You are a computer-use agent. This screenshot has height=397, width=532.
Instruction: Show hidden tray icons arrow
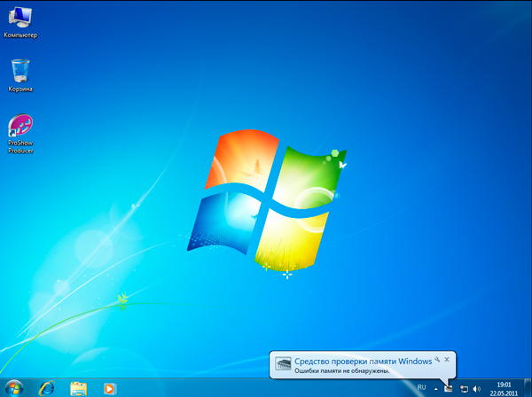pyautogui.click(x=436, y=389)
